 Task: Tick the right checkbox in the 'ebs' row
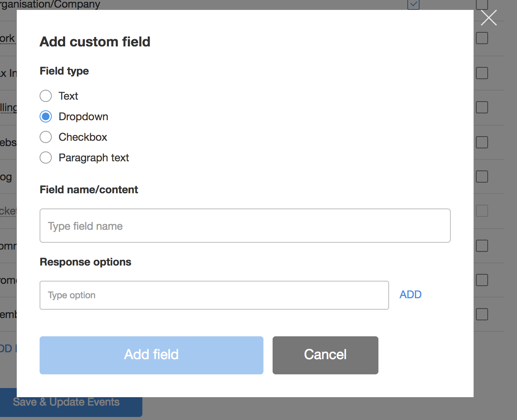click(x=482, y=142)
